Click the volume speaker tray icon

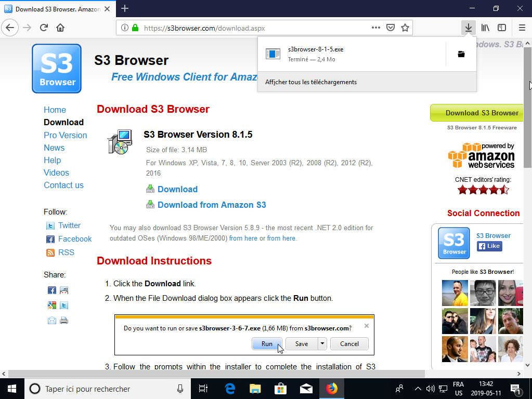coord(430,389)
